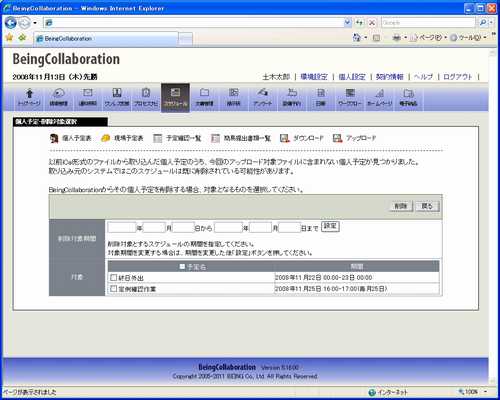Open the recent pages dropdown arrow
The height and width of the screenshot is (400, 500).
35,23
